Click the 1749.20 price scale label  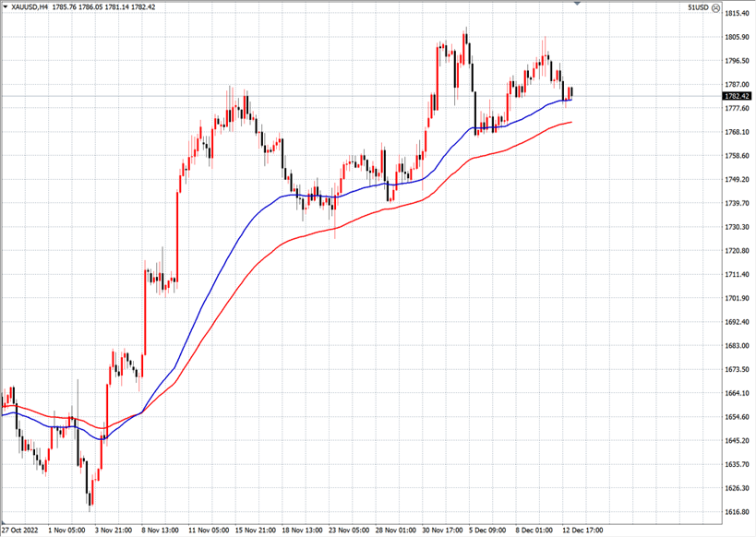click(x=737, y=180)
